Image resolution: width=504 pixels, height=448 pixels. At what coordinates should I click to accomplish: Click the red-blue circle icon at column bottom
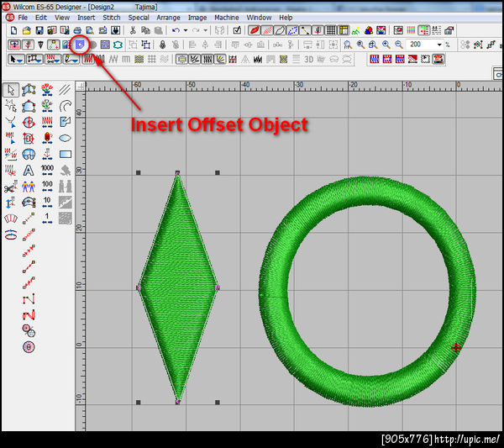29,346
